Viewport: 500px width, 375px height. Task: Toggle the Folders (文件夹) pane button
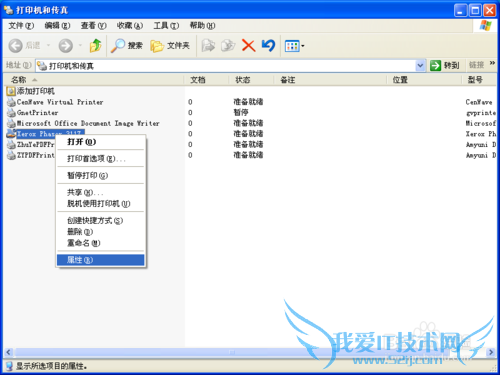tap(170, 46)
